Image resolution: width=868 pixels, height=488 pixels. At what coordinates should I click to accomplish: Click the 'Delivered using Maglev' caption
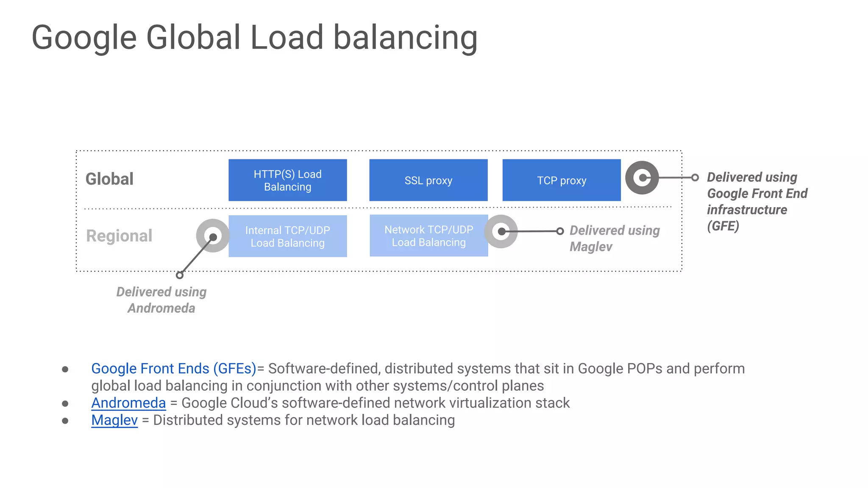click(614, 238)
